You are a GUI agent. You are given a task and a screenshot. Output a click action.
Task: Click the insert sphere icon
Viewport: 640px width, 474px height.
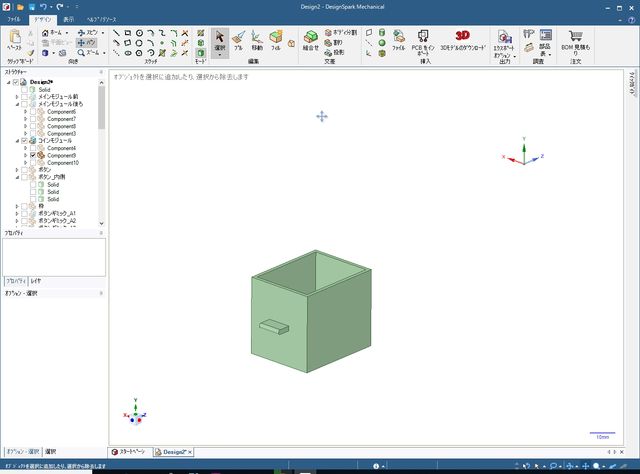tap(382, 43)
